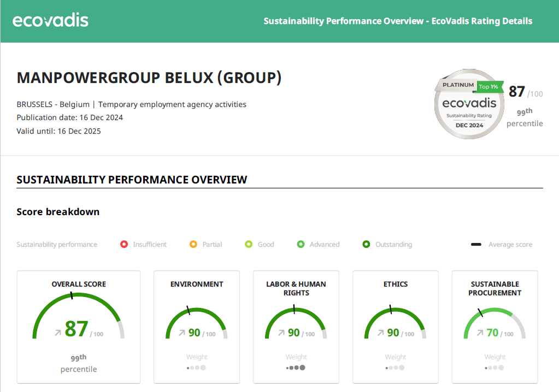Click the trend arrow beside Overall Score 87
559x392 pixels.
click(x=58, y=333)
